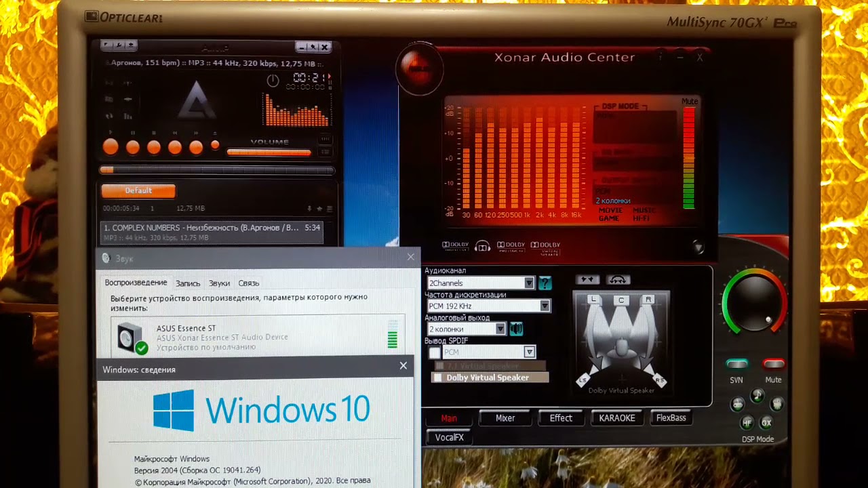This screenshot has height=488, width=868.
Task: Open the FlexBass tab
Action: click(671, 418)
